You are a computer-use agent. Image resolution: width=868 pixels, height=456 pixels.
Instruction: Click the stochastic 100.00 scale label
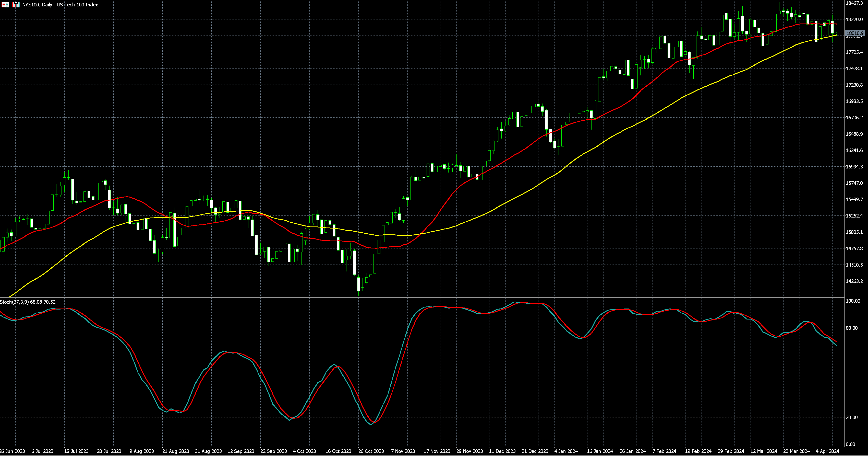pos(853,301)
